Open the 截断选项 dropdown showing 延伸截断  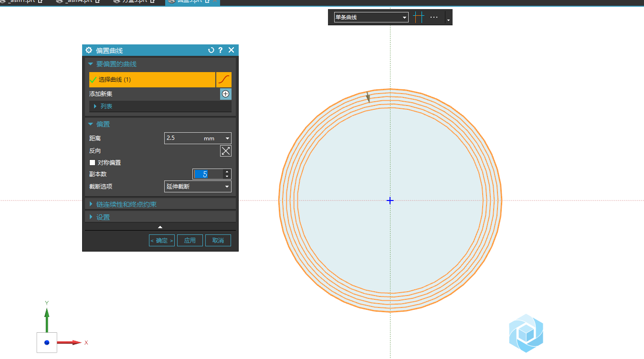(198, 187)
